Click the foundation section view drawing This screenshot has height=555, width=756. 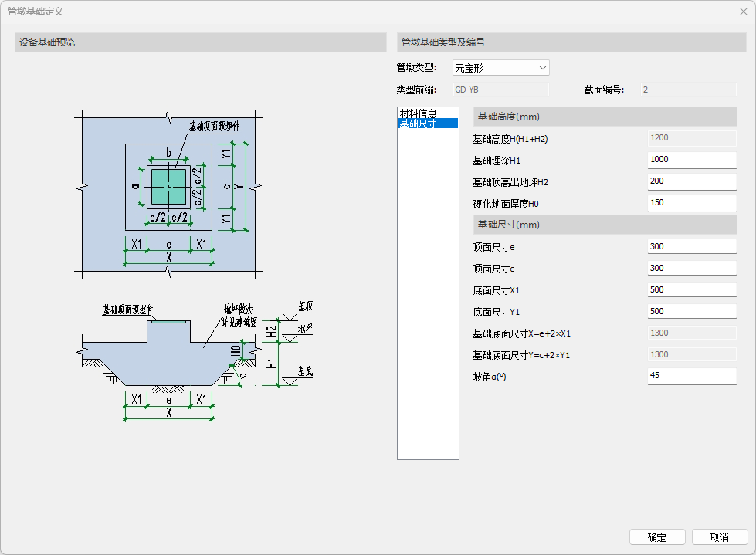pyautogui.click(x=168, y=355)
